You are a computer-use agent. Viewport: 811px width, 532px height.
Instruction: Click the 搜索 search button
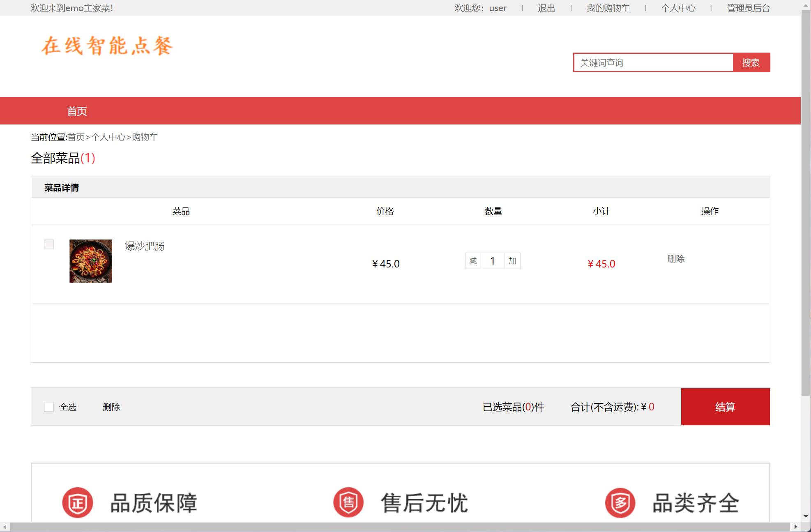pos(751,62)
